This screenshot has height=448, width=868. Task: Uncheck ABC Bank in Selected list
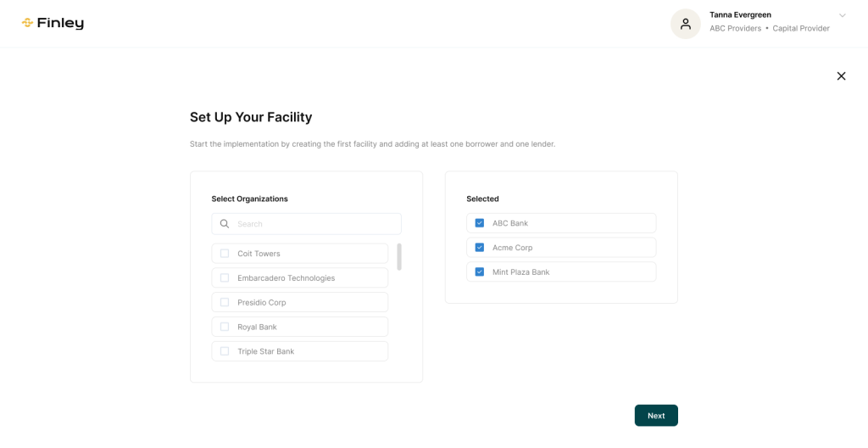click(480, 223)
